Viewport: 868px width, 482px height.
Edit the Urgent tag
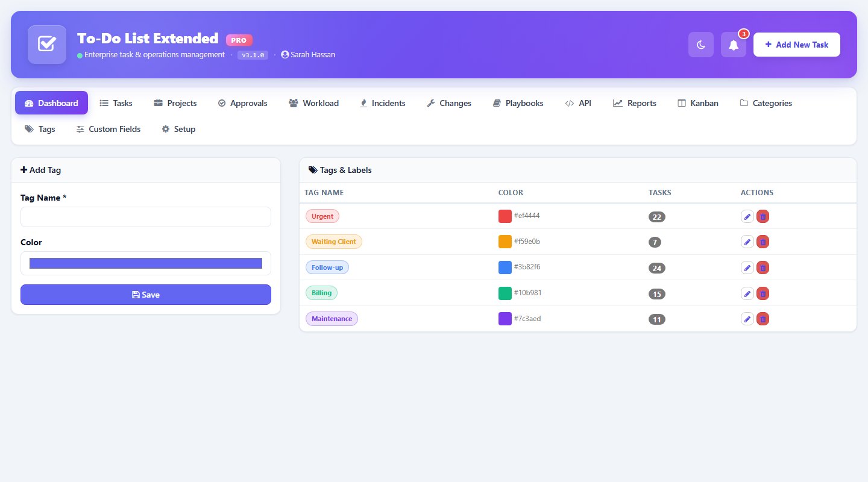point(747,216)
